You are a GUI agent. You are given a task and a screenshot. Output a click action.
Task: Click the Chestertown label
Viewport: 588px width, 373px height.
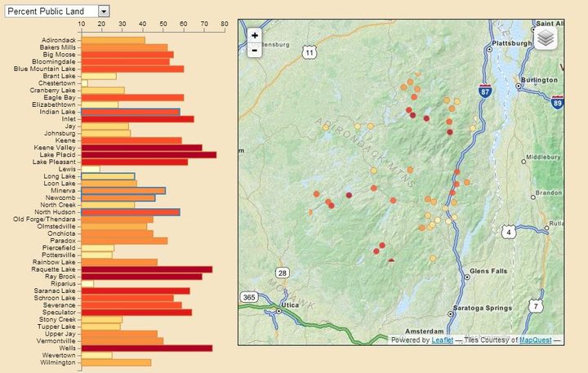(56, 83)
